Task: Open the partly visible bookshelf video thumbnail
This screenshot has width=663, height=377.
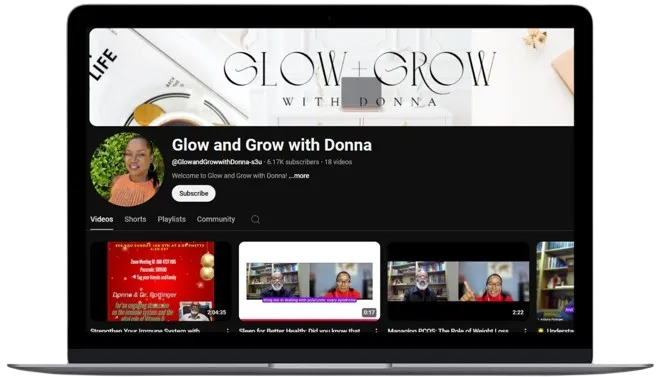Action: 555,281
